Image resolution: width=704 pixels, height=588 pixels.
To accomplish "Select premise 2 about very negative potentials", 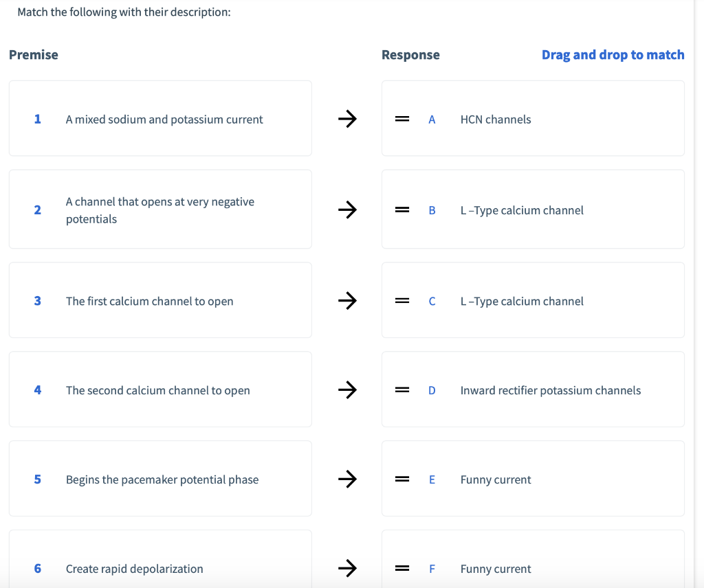I will [160, 210].
